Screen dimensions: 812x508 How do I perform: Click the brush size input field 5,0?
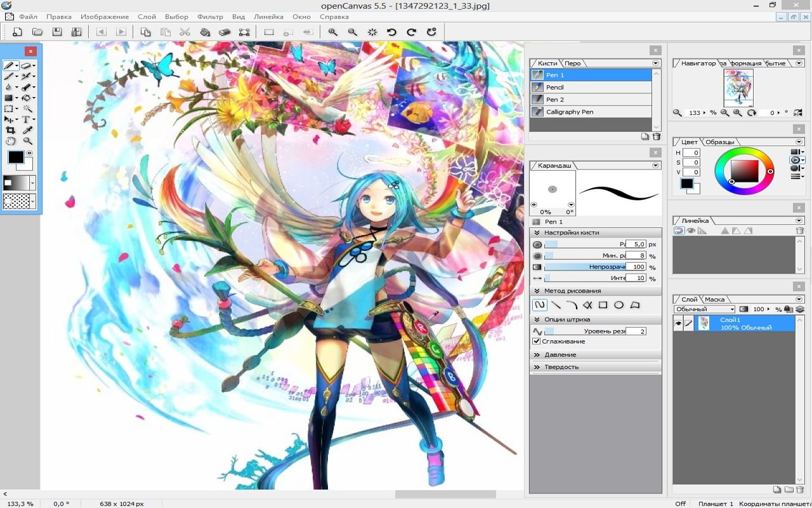pyautogui.click(x=636, y=244)
